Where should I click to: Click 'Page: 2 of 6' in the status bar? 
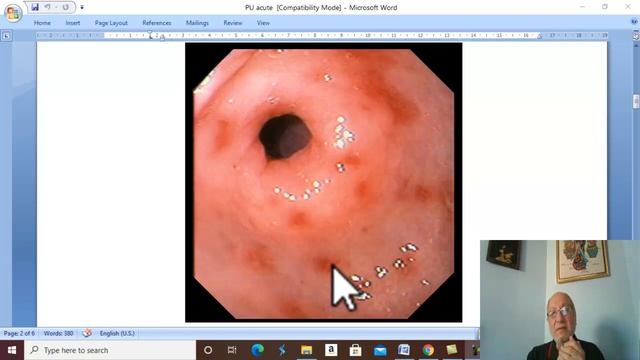click(x=19, y=333)
